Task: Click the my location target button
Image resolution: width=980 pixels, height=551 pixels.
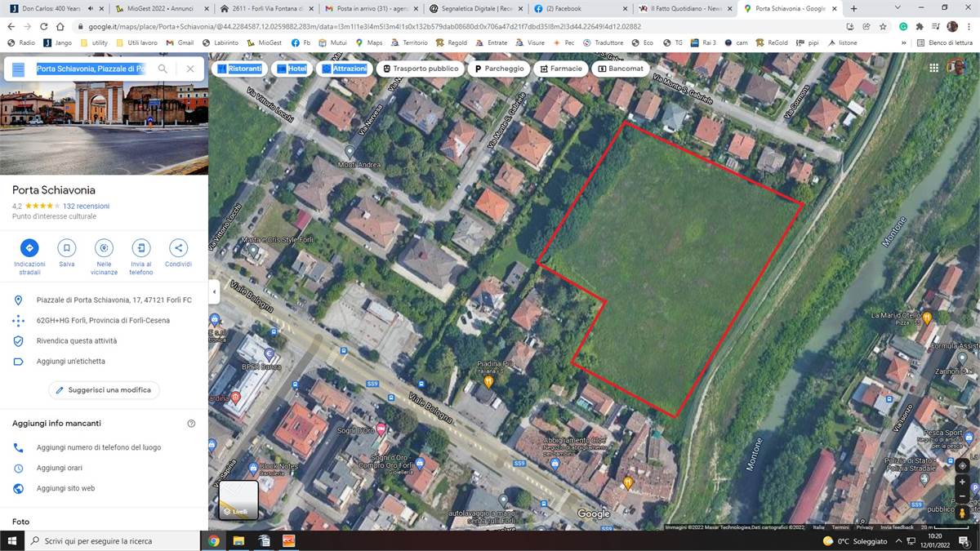Action: [x=962, y=465]
